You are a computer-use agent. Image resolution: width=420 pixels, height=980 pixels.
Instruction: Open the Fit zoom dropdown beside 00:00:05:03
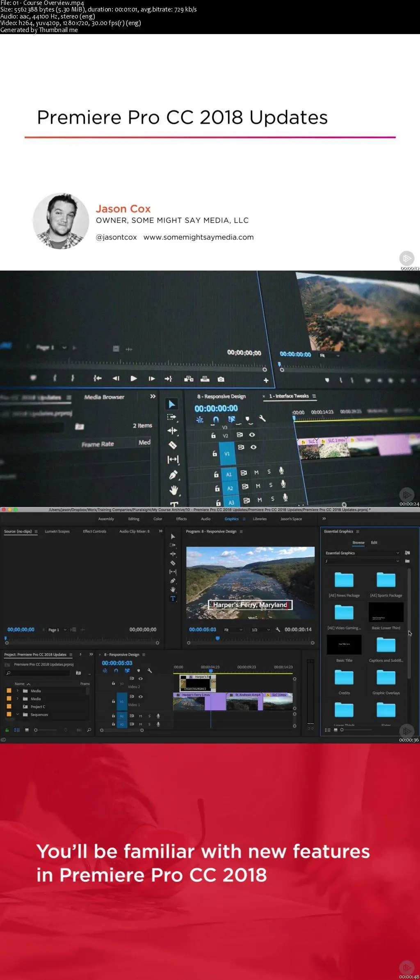coord(233,630)
